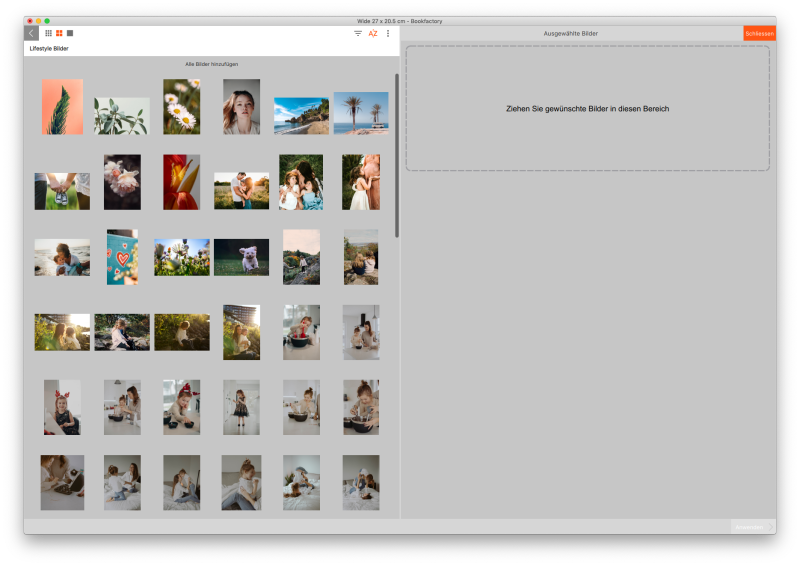Viewport: 800px width, 566px height.
Task: Open the filter options icon
Action: (358, 33)
